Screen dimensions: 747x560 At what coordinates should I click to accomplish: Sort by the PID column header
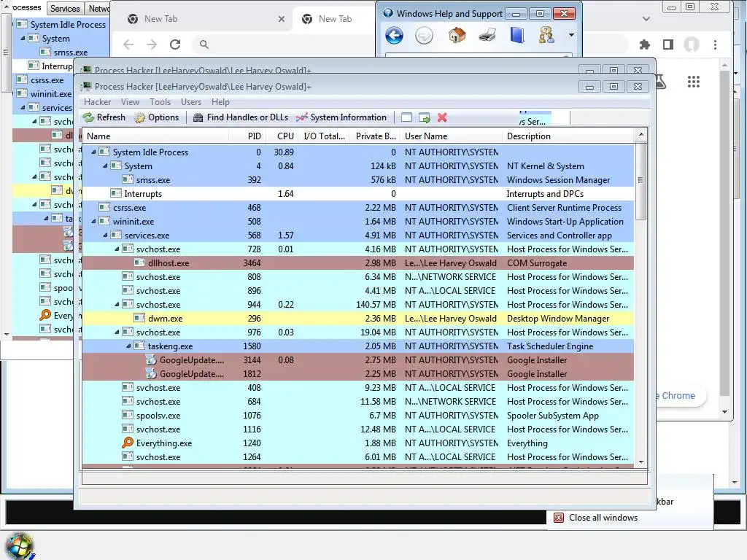click(247, 136)
